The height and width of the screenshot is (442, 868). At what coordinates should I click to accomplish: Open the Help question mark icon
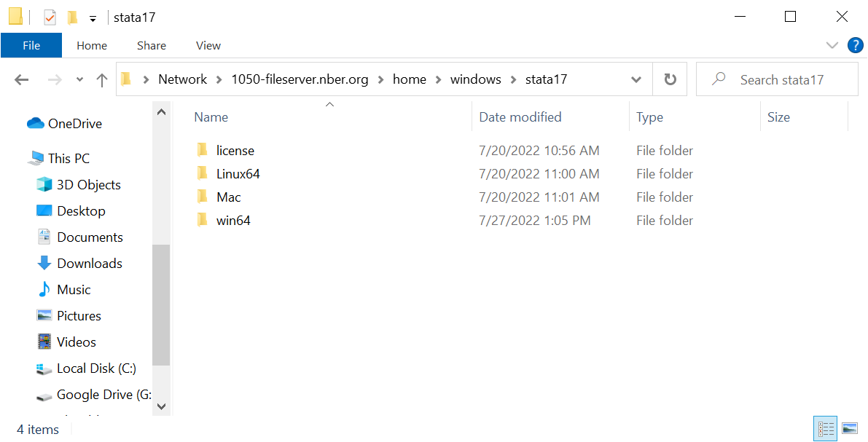click(x=855, y=46)
